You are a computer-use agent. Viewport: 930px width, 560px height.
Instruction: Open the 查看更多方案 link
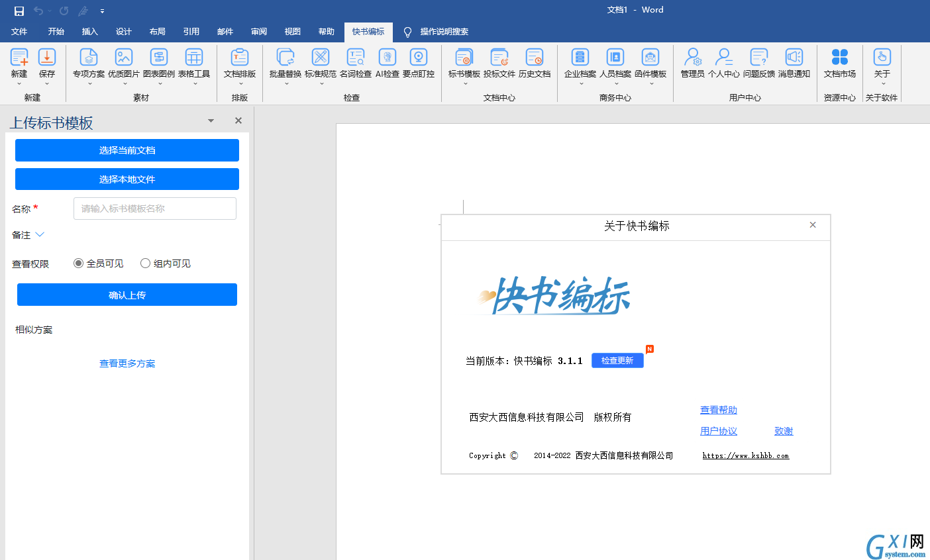127,363
